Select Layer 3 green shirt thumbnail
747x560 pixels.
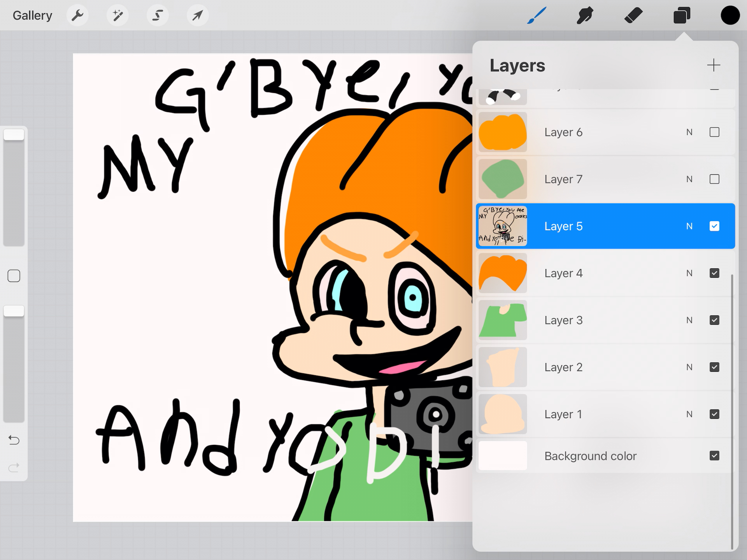pos(503,320)
